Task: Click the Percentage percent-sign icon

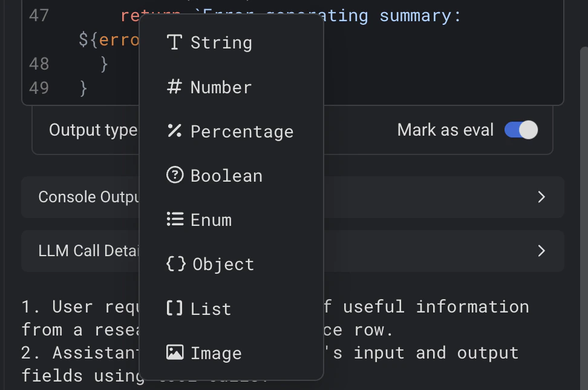Action: pos(174,131)
